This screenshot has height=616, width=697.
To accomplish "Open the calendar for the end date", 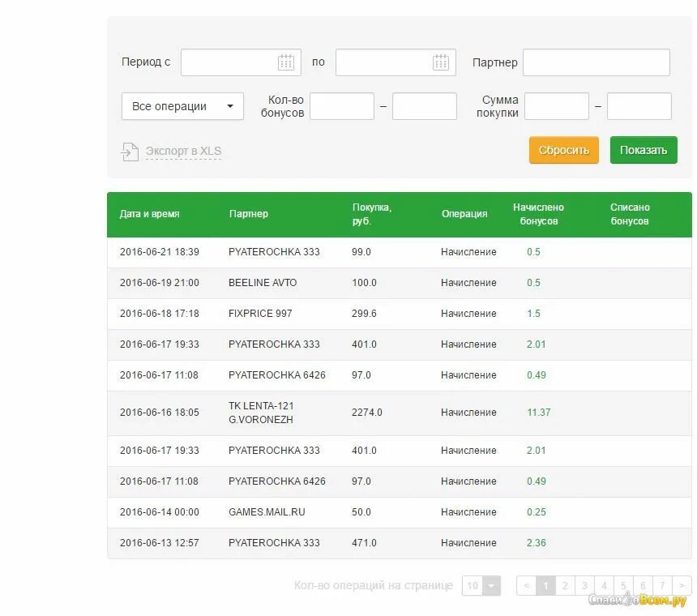I will coord(441,62).
